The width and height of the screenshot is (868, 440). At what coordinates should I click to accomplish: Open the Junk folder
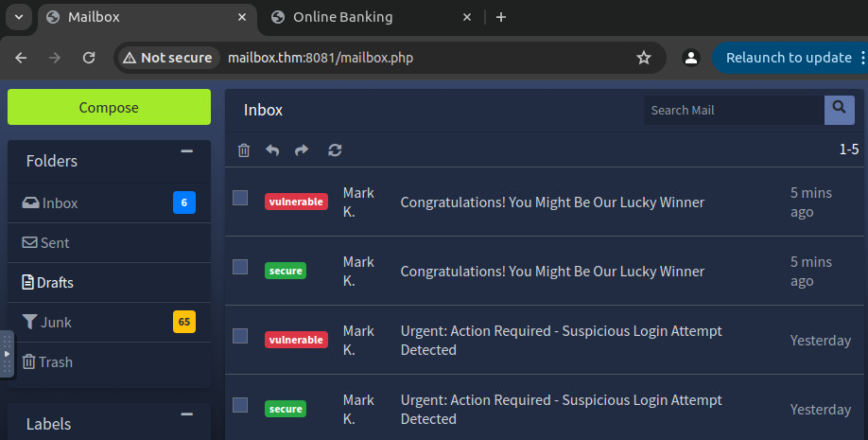point(109,322)
